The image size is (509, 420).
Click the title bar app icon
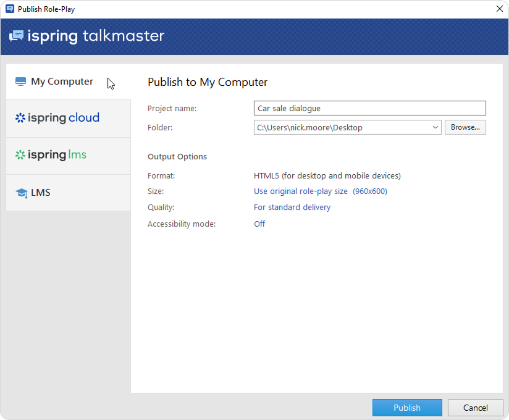(9, 9)
